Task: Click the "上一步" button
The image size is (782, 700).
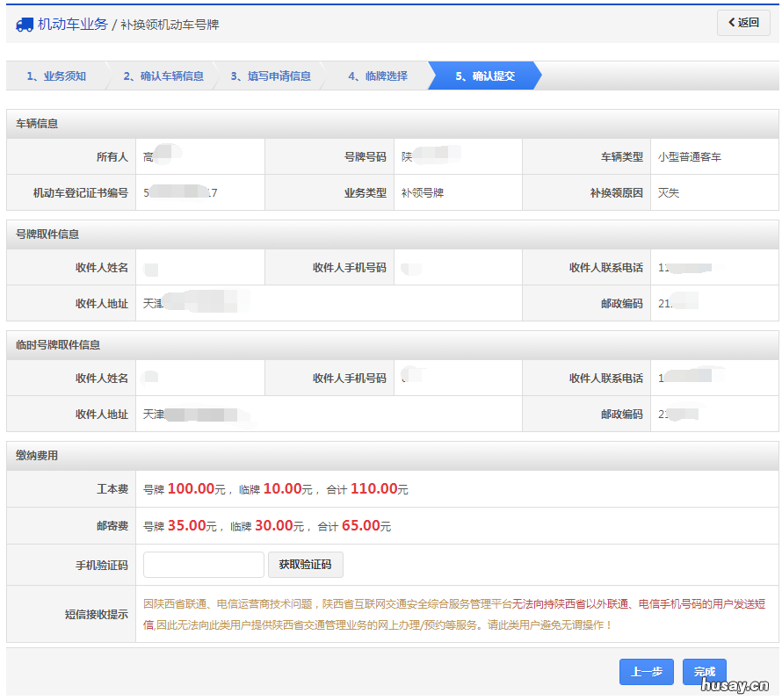Action: pos(646,671)
